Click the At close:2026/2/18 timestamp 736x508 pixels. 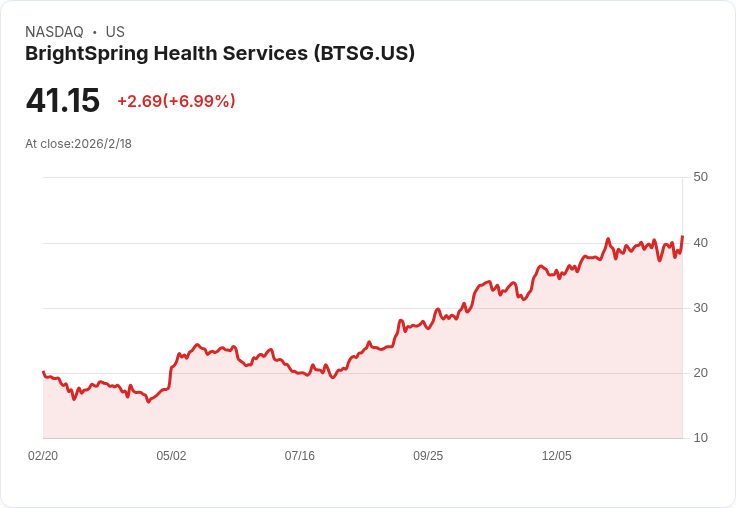pos(78,144)
